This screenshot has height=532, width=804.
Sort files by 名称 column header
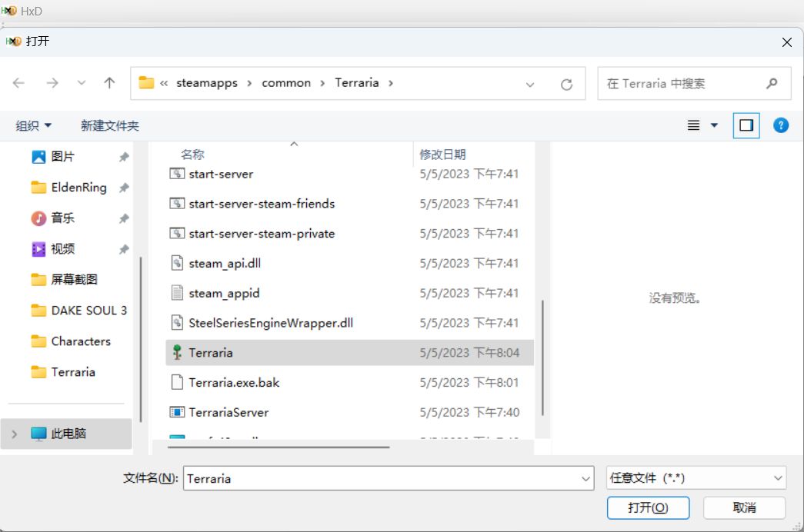192,155
